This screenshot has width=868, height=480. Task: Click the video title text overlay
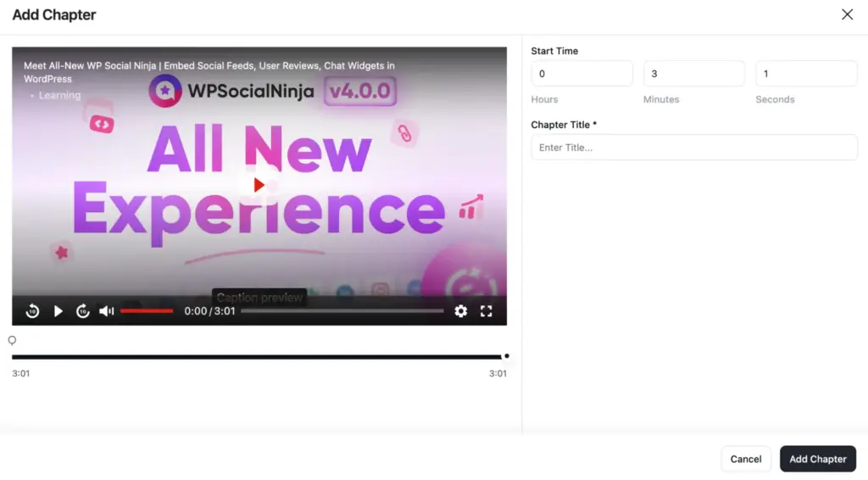209,72
